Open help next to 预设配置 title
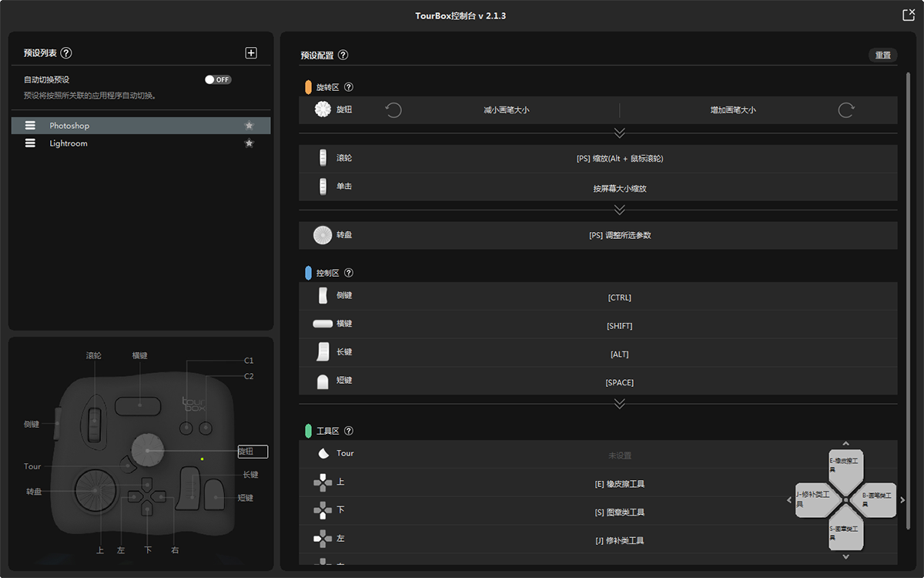Image resolution: width=924 pixels, height=578 pixels. tap(343, 55)
